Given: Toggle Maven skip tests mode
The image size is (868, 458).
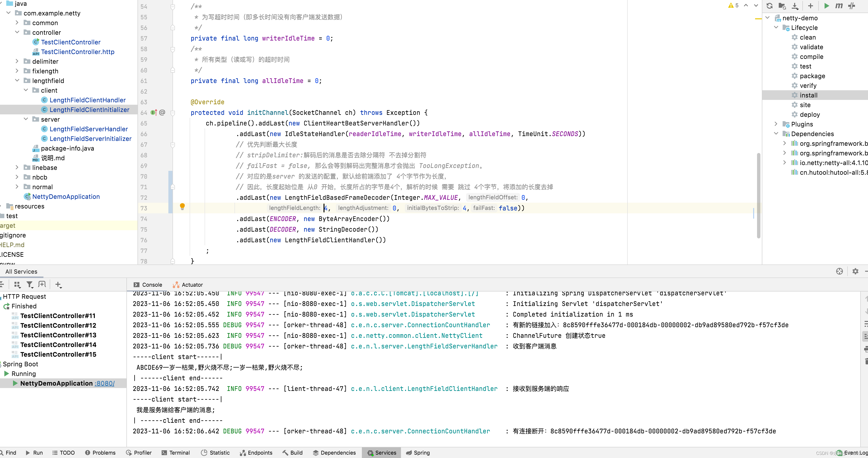Looking at the screenshot, I should pyautogui.click(x=852, y=6).
